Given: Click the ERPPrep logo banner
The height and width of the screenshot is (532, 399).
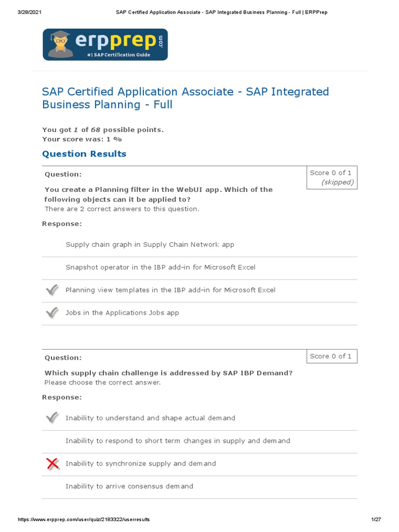Looking at the screenshot, I should tap(105, 45).
